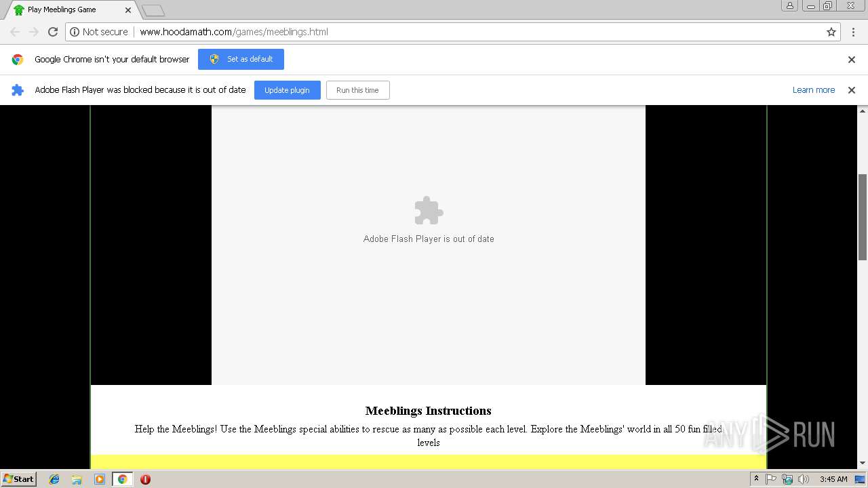This screenshot has width=868, height=488.
Task: Click the taskbar clock showing 3:45 AM
Action: (x=833, y=479)
